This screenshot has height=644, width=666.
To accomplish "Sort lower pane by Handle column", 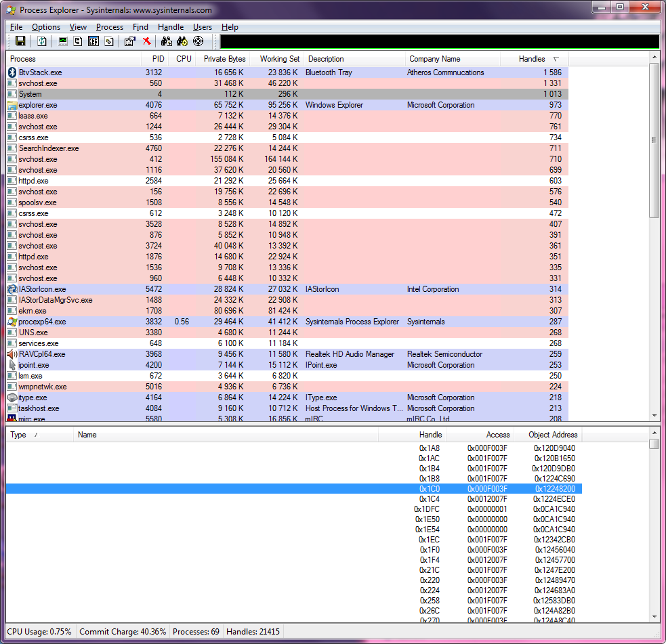I will tap(412, 435).
